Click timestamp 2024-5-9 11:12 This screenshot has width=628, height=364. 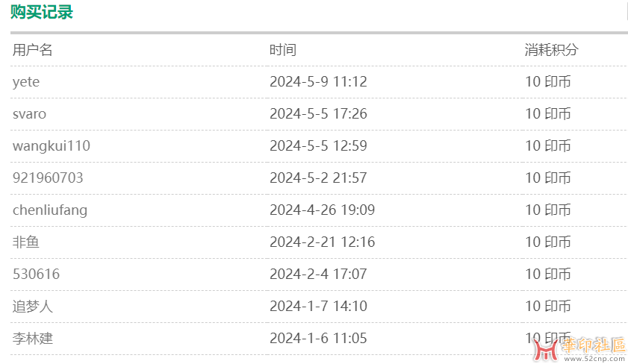[x=318, y=82]
